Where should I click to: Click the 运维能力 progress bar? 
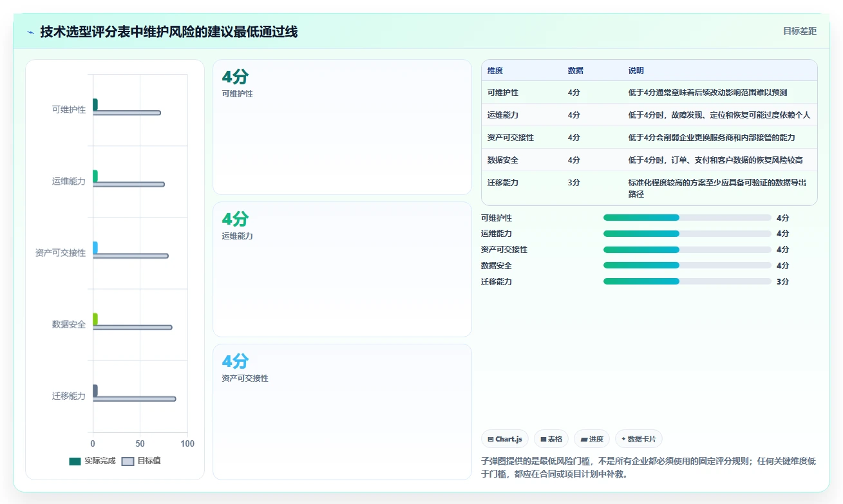(687, 234)
